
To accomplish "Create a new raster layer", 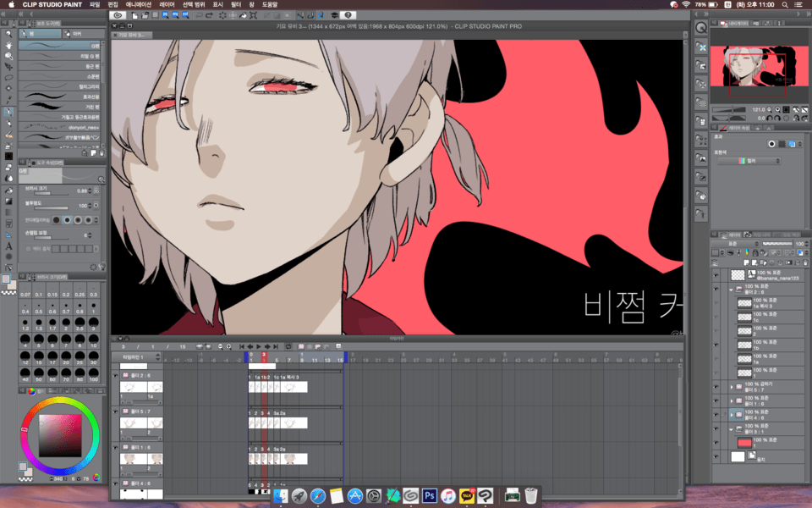I will tap(745, 262).
